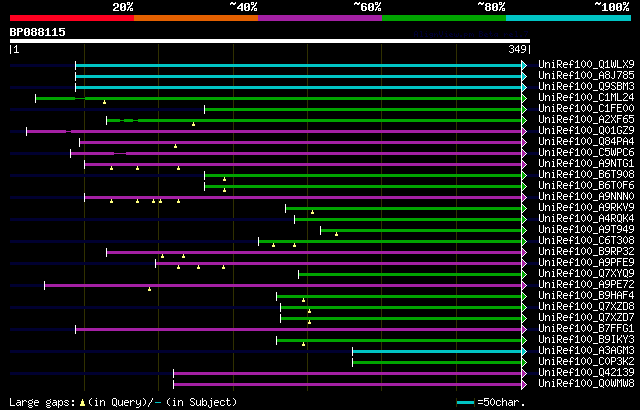Click the UniRef100_B6T0F6 label

(586, 186)
